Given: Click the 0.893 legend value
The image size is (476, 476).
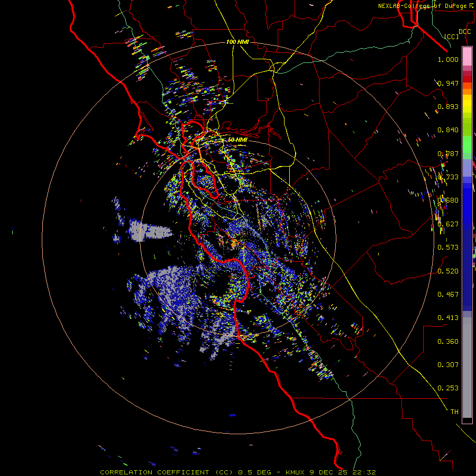Looking at the screenshot, I should [x=448, y=106].
